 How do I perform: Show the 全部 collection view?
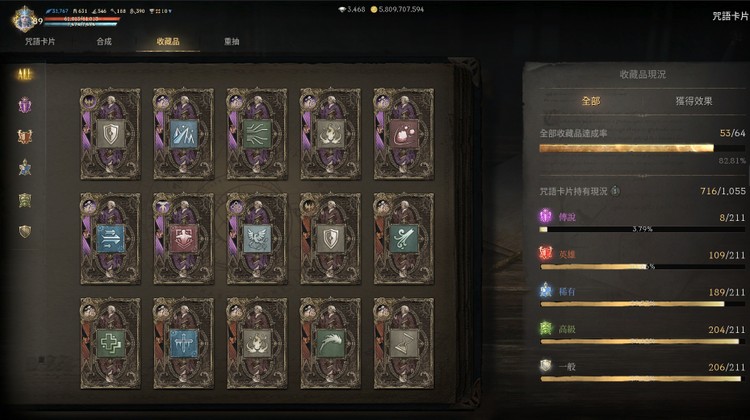pyautogui.click(x=591, y=101)
